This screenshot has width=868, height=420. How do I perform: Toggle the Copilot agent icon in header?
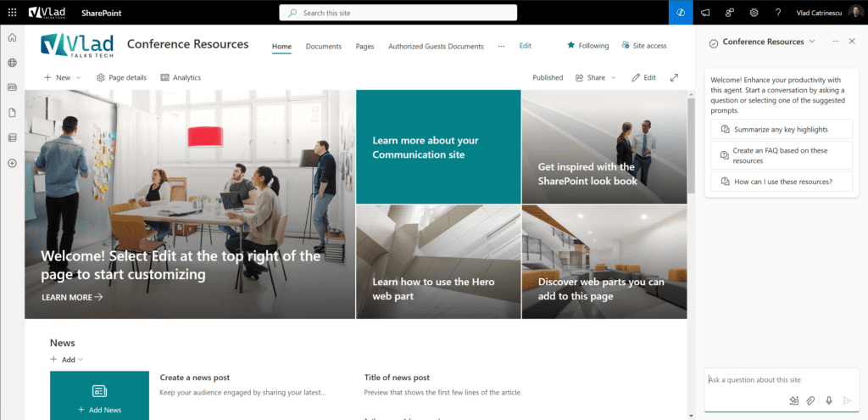(681, 12)
